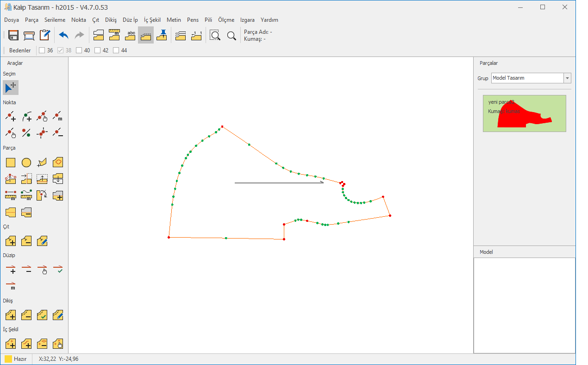Viewport: 588px width, 365px height.
Task: Open the Yardım menu
Action: coord(269,20)
